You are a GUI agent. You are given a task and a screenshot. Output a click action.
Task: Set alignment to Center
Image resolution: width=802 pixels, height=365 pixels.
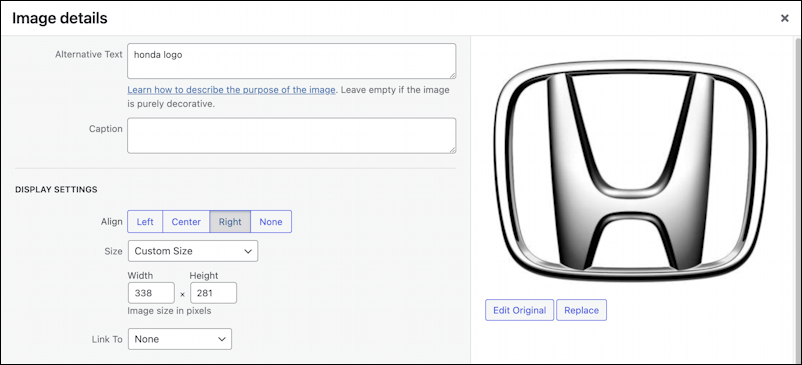[x=186, y=222]
